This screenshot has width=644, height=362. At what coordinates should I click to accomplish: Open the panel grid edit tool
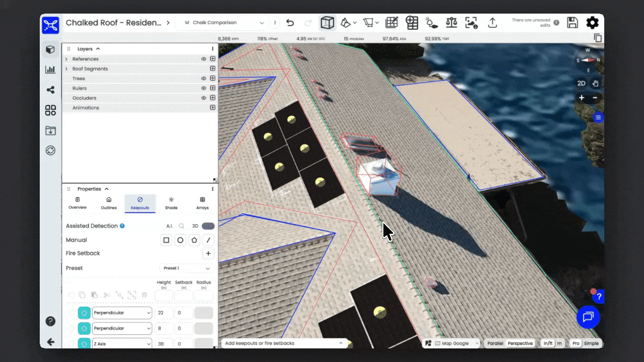392,23
